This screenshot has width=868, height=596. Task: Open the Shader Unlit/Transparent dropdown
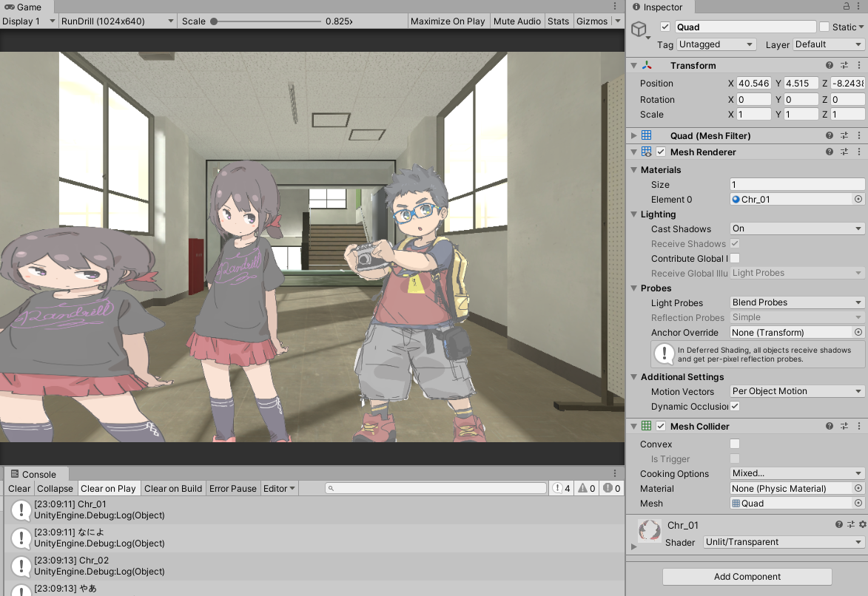[x=784, y=542]
